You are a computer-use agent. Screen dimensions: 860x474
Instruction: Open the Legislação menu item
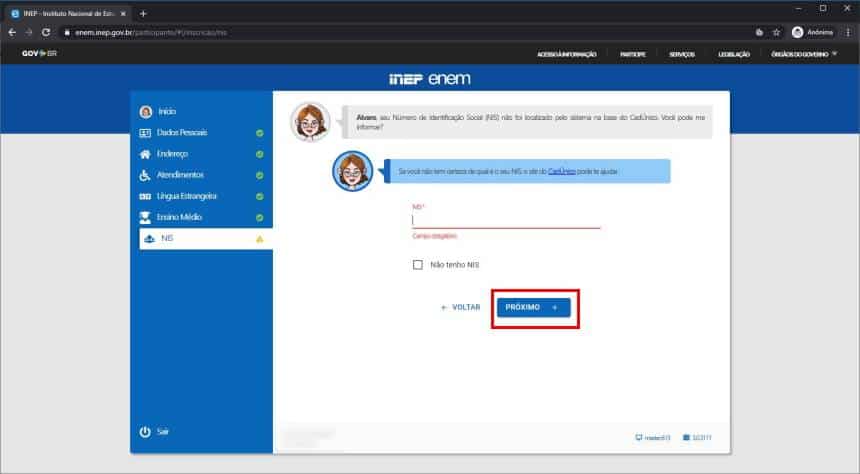click(x=734, y=54)
